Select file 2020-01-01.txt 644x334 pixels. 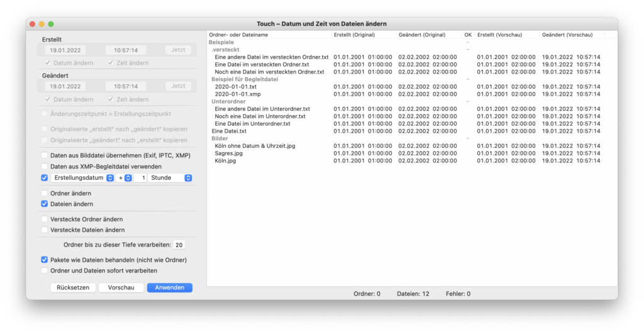413,87
